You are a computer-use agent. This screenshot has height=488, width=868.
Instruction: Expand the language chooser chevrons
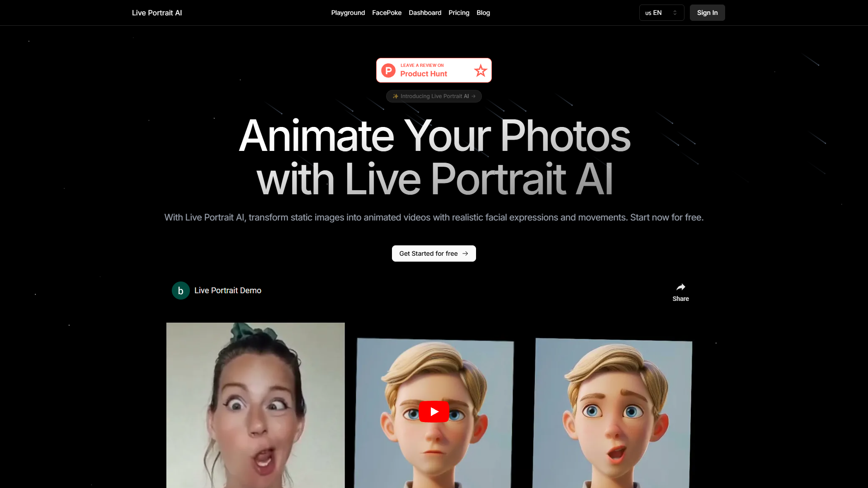[x=675, y=13]
